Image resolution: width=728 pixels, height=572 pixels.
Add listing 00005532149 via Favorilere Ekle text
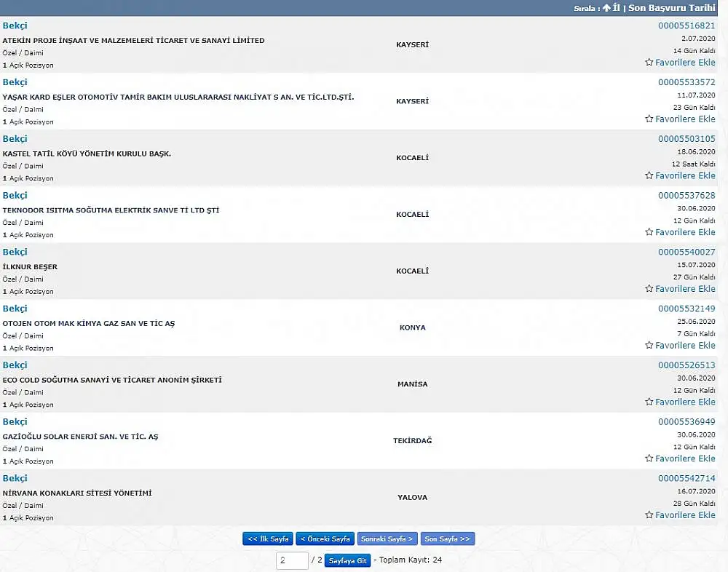[x=685, y=346]
